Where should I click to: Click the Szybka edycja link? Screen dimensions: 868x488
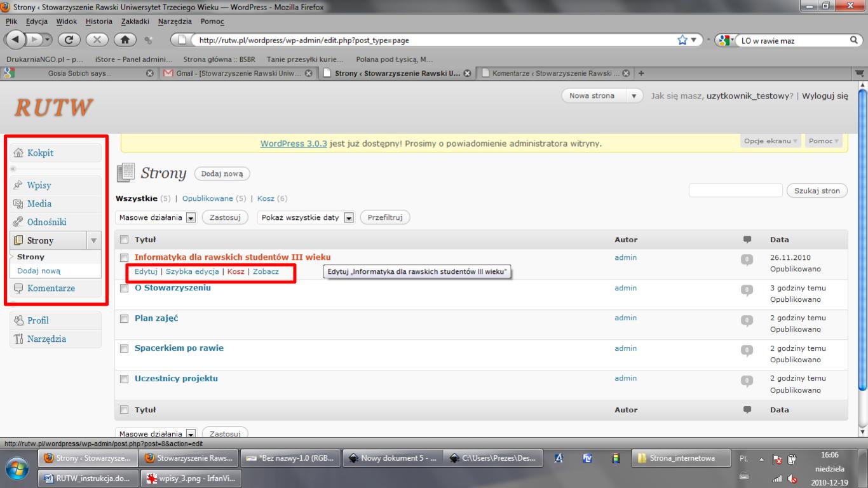[x=192, y=271]
